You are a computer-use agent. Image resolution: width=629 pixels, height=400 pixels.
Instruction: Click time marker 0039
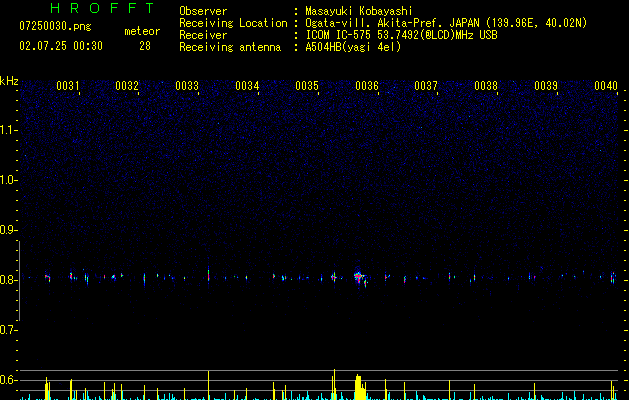coord(546,86)
